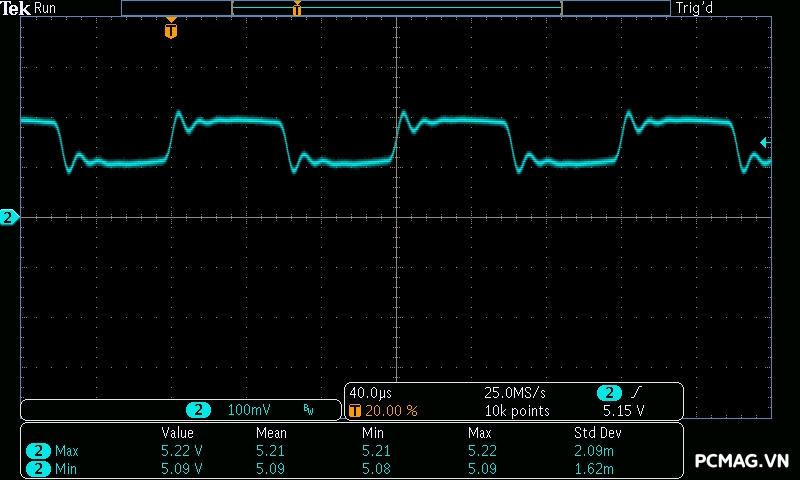Click the channel 2 badge beside 100mV
Image resolution: width=800 pixels, height=480 pixels.
tap(199, 410)
